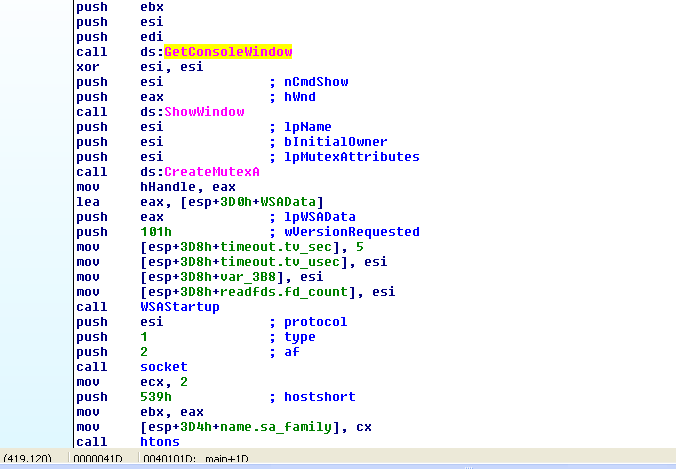676x469 pixels.
Task: Click the hWnd comment
Action: tap(300, 97)
